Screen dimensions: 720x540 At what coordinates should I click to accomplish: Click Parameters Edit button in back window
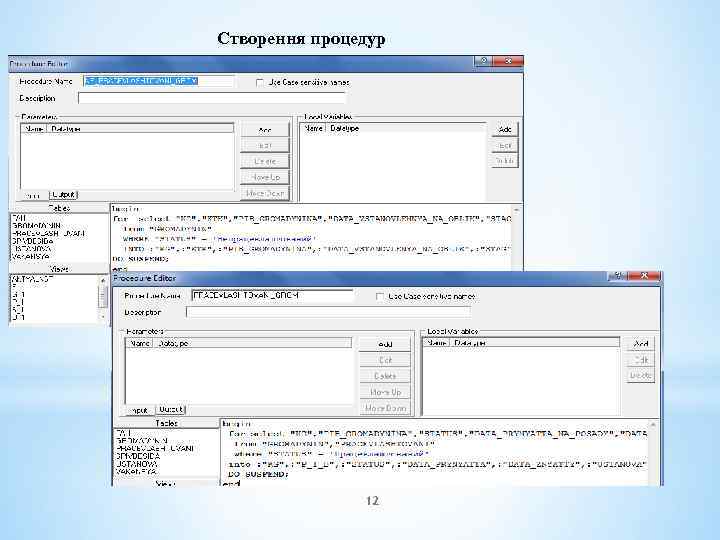265,146
